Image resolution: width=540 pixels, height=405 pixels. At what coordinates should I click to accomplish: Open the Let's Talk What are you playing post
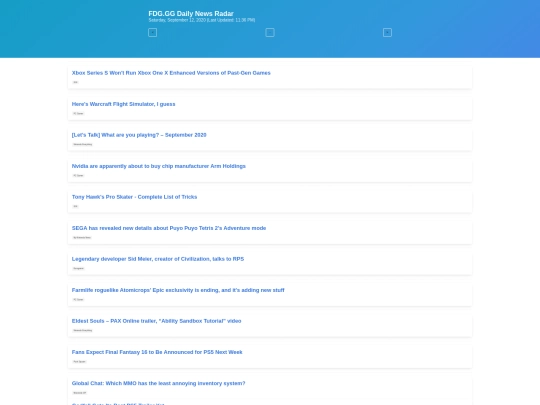coord(139,135)
